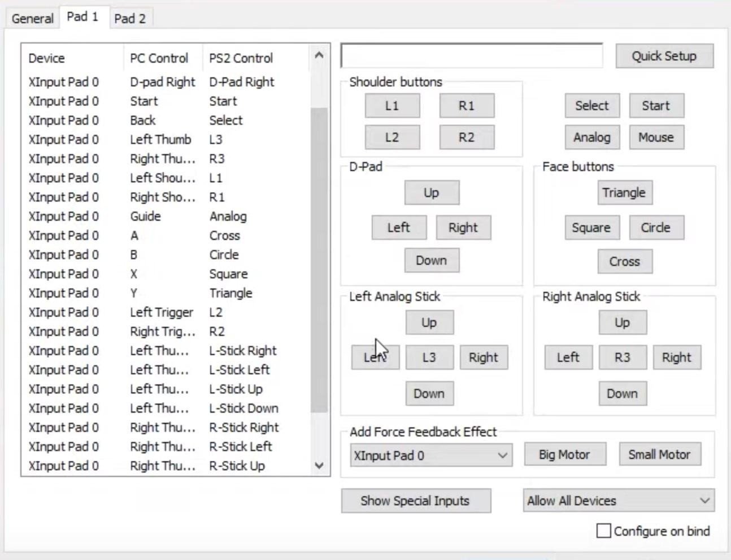Bind the Circle face button

click(x=656, y=228)
